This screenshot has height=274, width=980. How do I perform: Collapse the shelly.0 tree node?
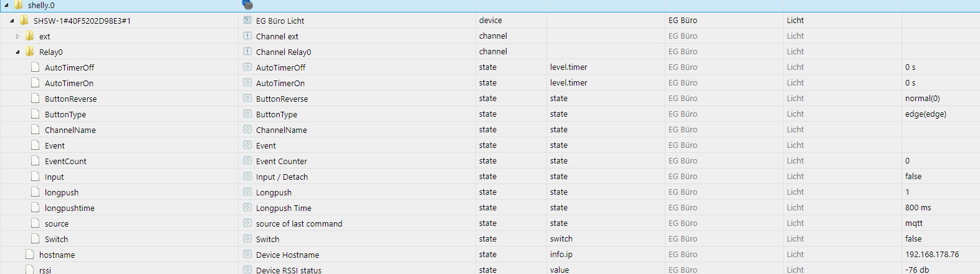click(x=6, y=5)
